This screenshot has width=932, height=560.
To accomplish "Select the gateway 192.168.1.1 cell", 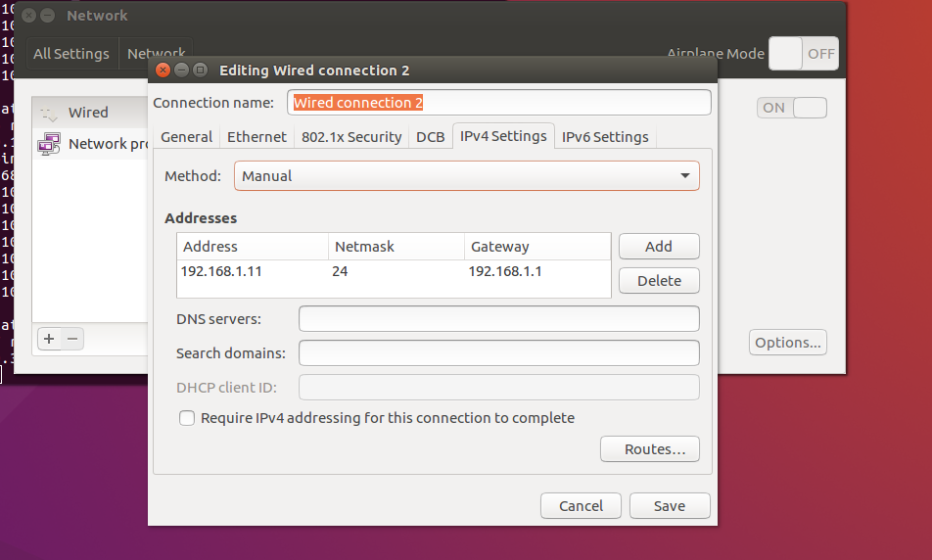I will [537, 271].
